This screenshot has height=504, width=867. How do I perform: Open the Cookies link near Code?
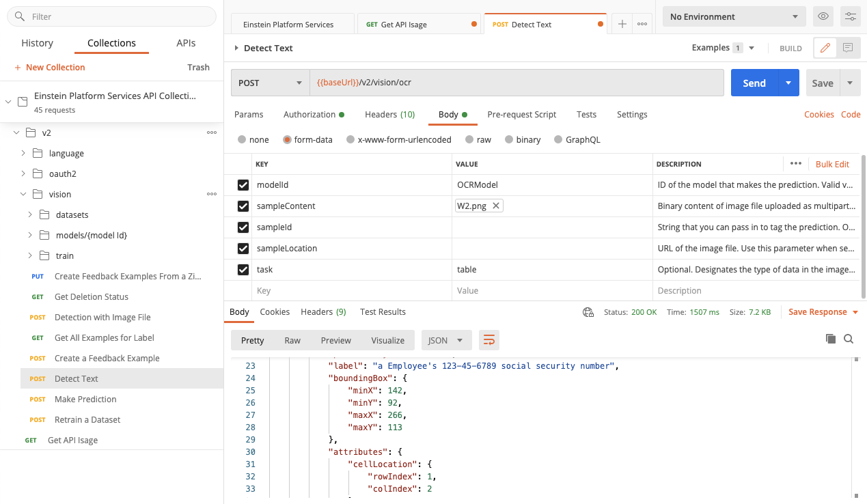pos(818,115)
